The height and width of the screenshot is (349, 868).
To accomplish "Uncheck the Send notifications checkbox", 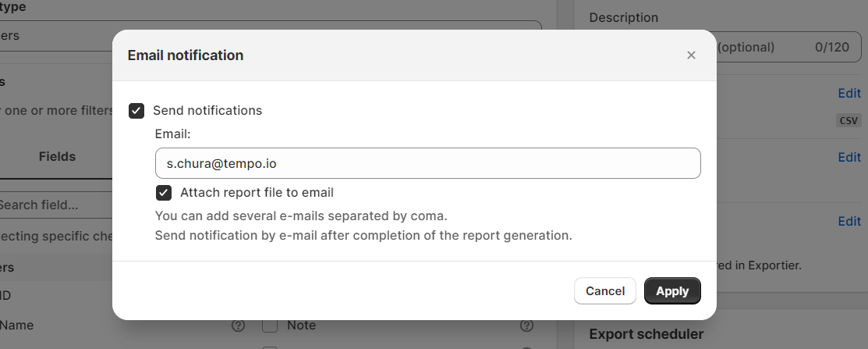I will pyautogui.click(x=136, y=111).
